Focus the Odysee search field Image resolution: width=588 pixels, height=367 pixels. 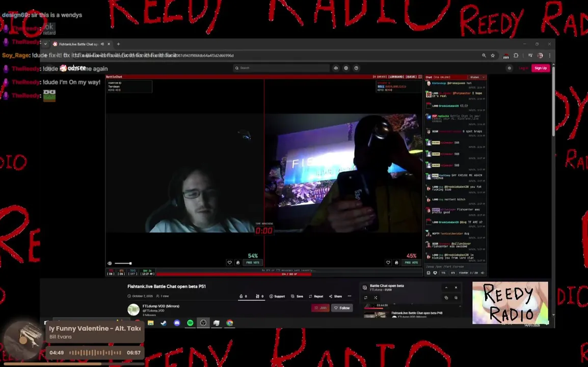tap(281, 68)
